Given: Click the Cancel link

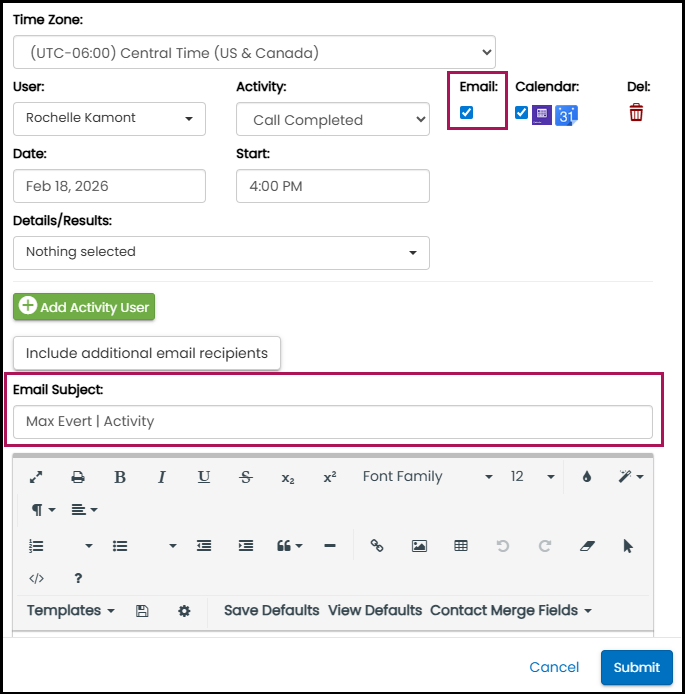Looking at the screenshot, I should tap(554, 667).
